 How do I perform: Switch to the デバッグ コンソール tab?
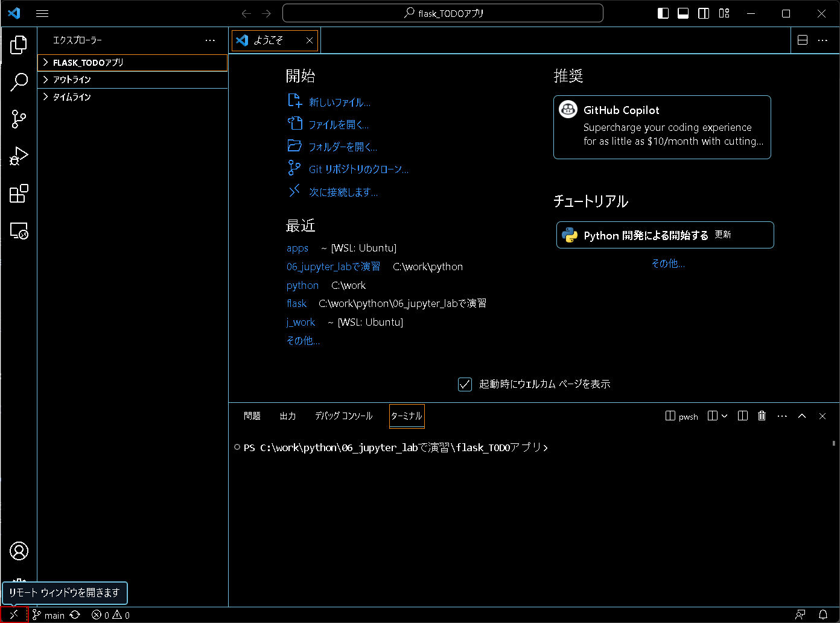344,416
